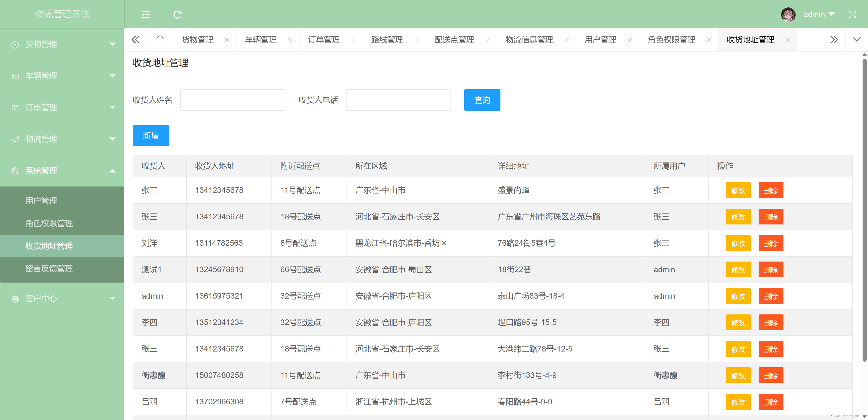Screen dimensions: 868x420
Task: Click 修改 for 刘洋's address row
Action: click(738, 243)
